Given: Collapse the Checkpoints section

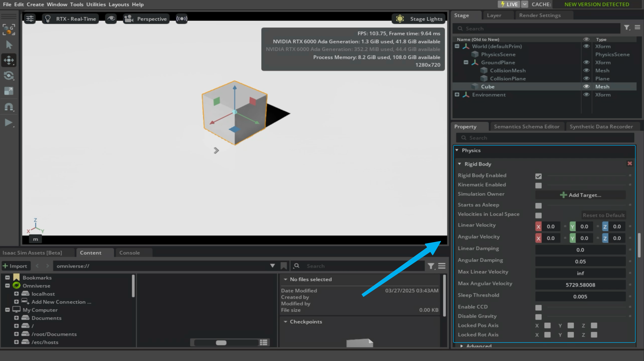Looking at the screenshot, I should tap(285, 322).
